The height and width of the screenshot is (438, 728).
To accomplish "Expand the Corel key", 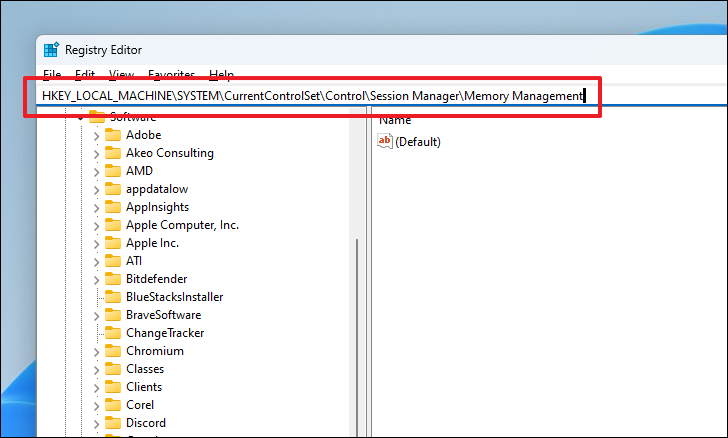I will (x=96, y=406).
